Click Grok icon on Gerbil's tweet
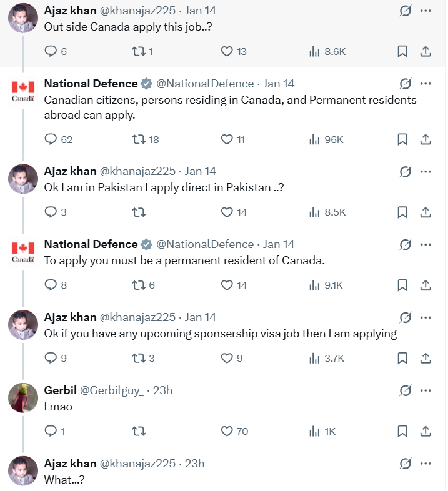448x491 pixels. pyautogui.click(x=405, y=390)
